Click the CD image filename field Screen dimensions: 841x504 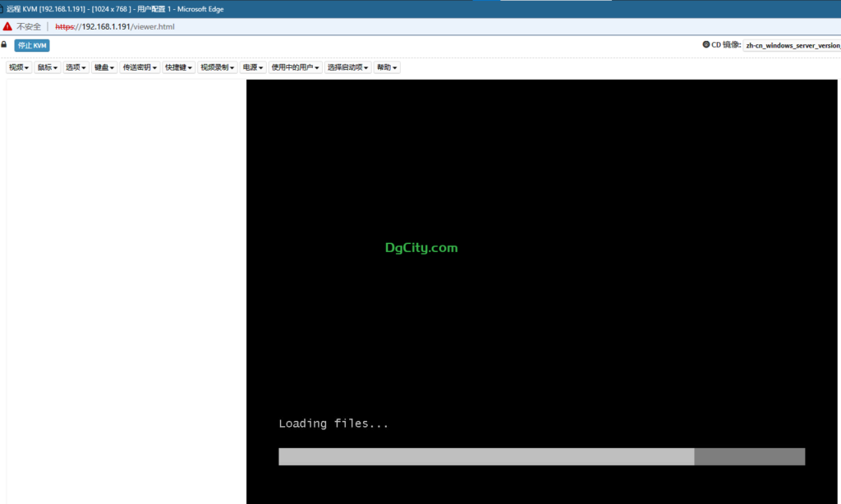click(x=792, y=46)
